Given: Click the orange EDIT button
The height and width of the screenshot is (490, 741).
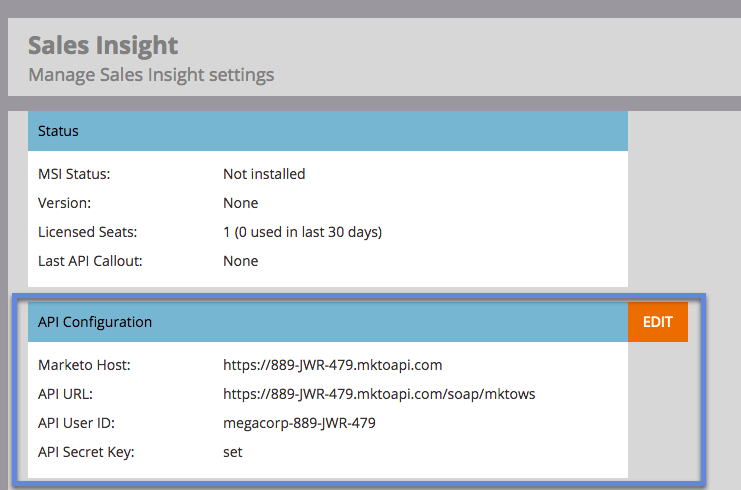Looking at the screenshot, I should 657,322.
